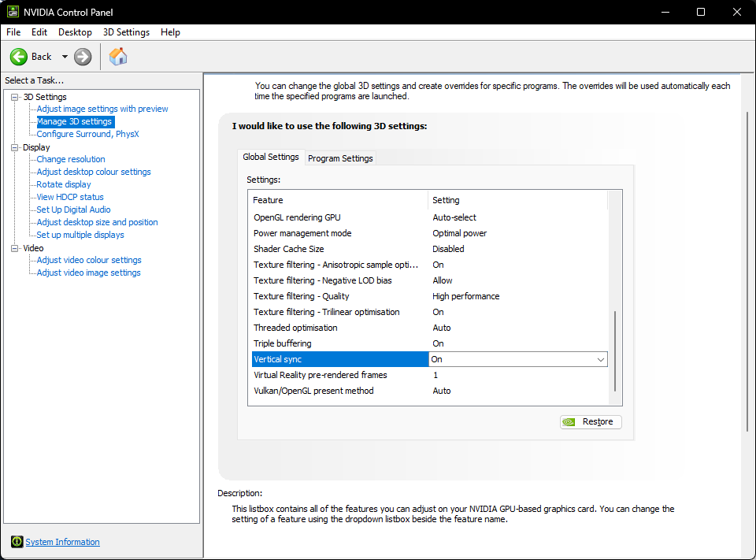Click the Disabled shader cache value
The image size is (756, 560).
[448, 249]
